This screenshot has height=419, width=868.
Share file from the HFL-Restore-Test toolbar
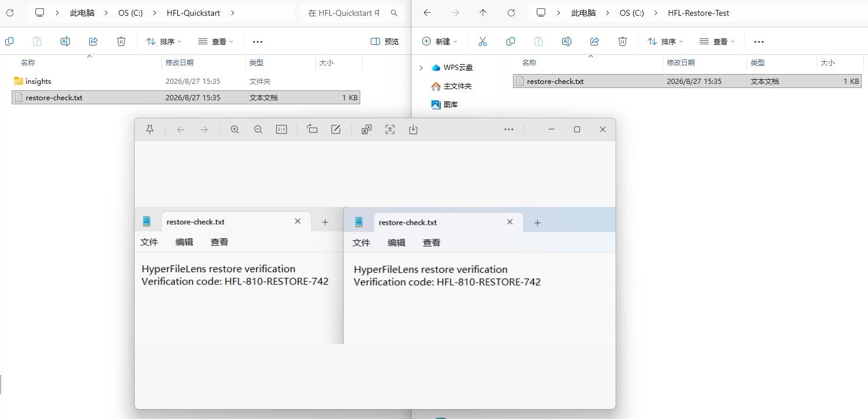coord(595,41)
